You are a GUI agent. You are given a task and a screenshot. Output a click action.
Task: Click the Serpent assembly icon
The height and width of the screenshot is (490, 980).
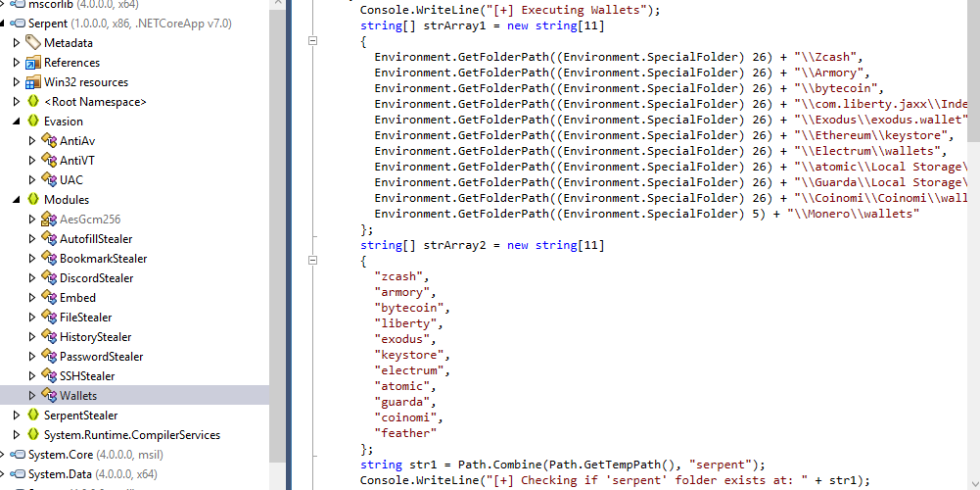pyautogui.click(x=18, y=24)
